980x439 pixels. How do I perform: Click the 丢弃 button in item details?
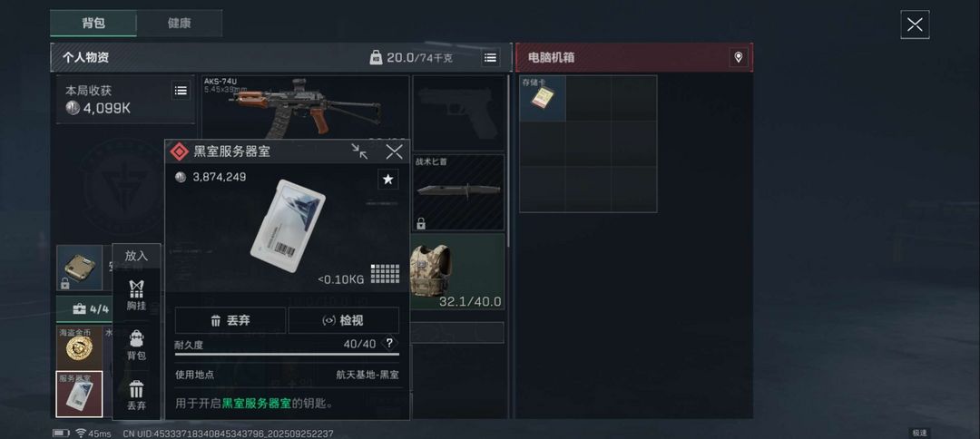click(230, 320)
